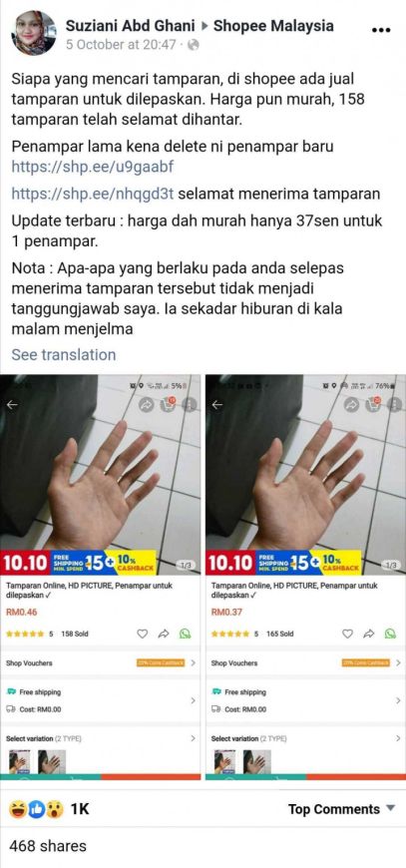Tap the back arrow in left Shopee screenshot
The image size is (406, 868).
coord(12,405)
